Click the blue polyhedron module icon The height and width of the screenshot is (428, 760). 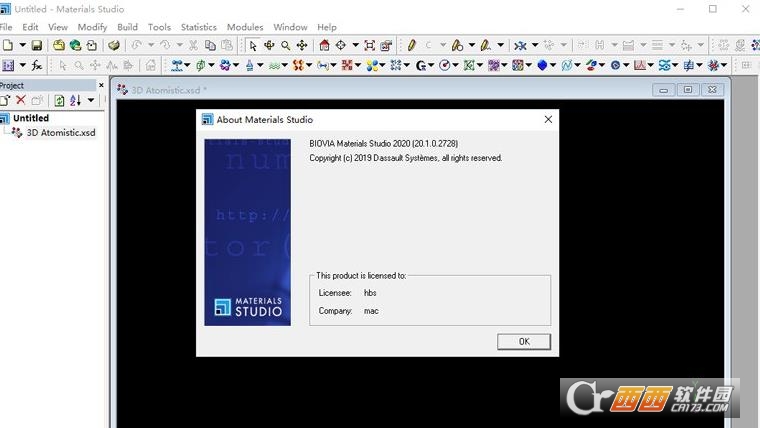542,65
